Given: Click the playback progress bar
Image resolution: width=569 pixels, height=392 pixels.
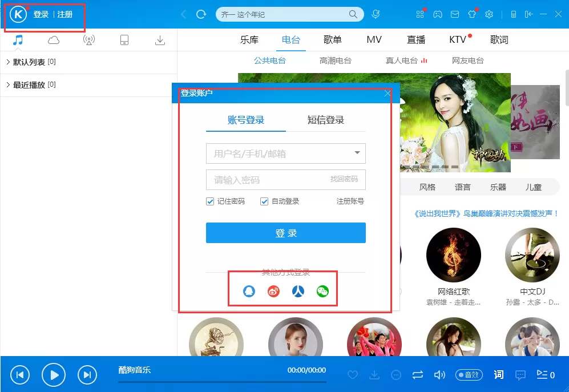Looking at the screenshot, I should pyautogui.click(x=222, y=382).
